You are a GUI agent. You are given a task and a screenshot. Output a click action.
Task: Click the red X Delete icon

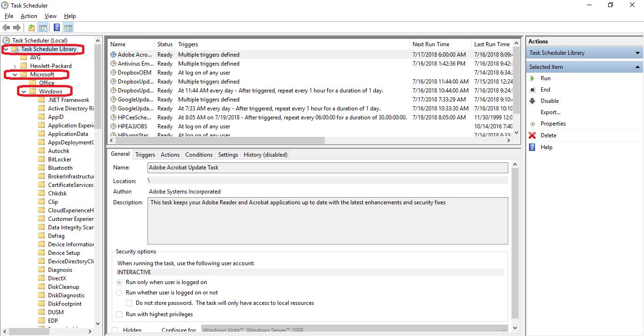coord(532,135)
